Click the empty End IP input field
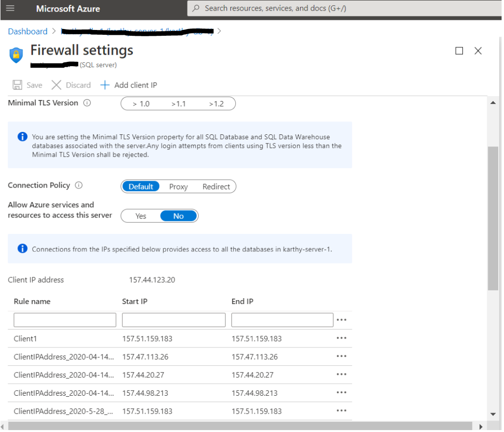 tap(282, 320)
